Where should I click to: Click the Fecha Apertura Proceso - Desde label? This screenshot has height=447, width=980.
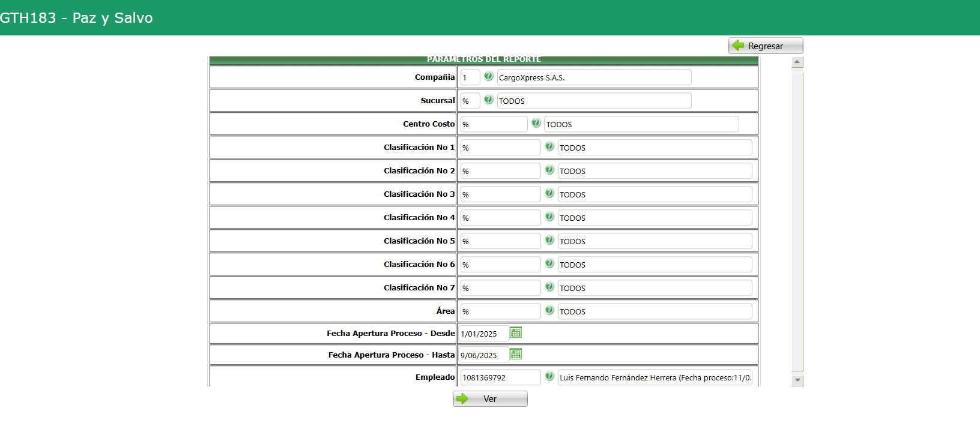(x=391, y=333)
